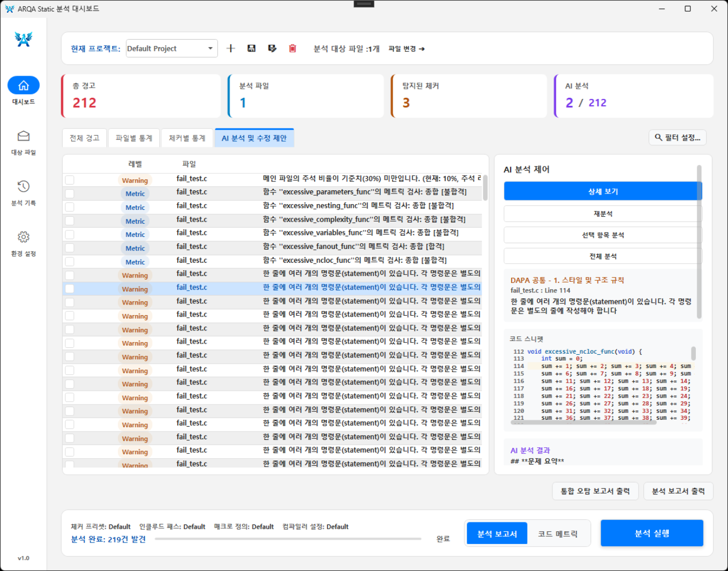Click the excessive_ncloc_func metric row text
Viewport: 728px width, 571px height.
click(x=355, y=260)
